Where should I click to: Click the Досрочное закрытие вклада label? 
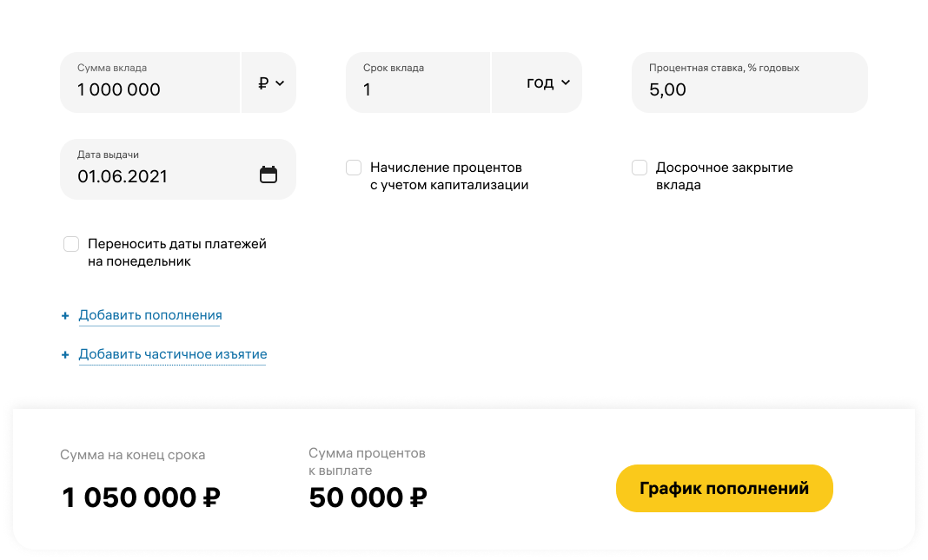pos(723,176)
